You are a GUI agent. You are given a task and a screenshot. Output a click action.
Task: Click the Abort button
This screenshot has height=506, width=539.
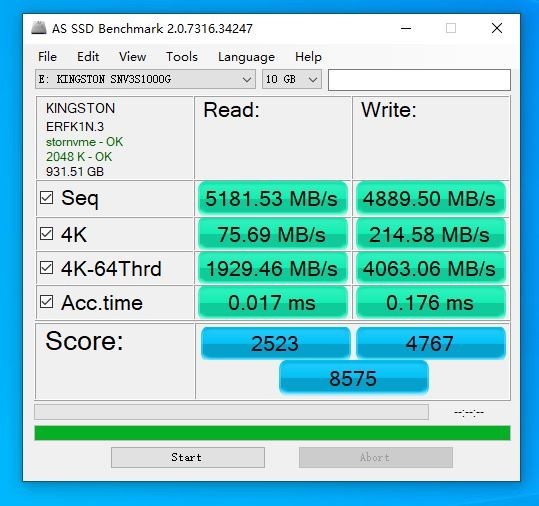click(x=376, y=458)
